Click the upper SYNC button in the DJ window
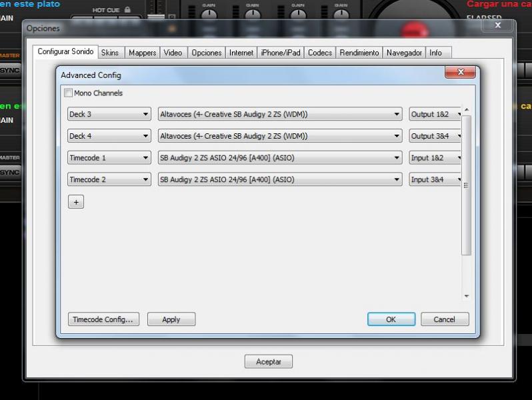532x400 pixels. point(10,70)
